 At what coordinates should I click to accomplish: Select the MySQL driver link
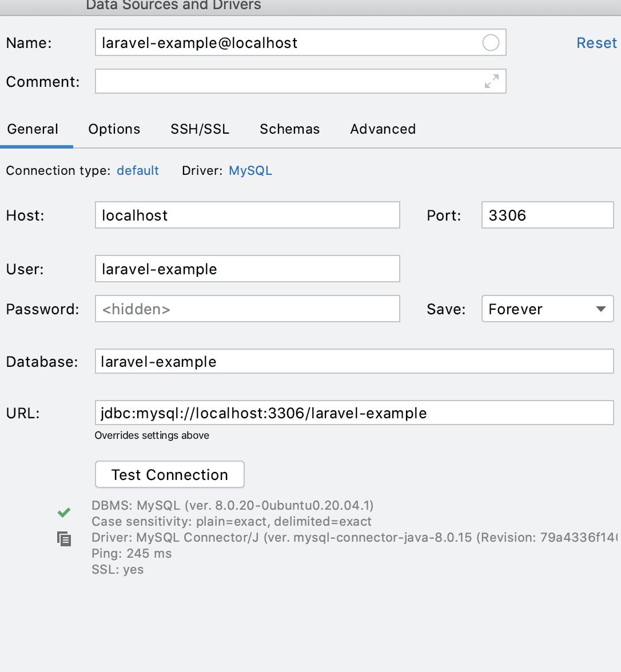click(x=250, y=170)
